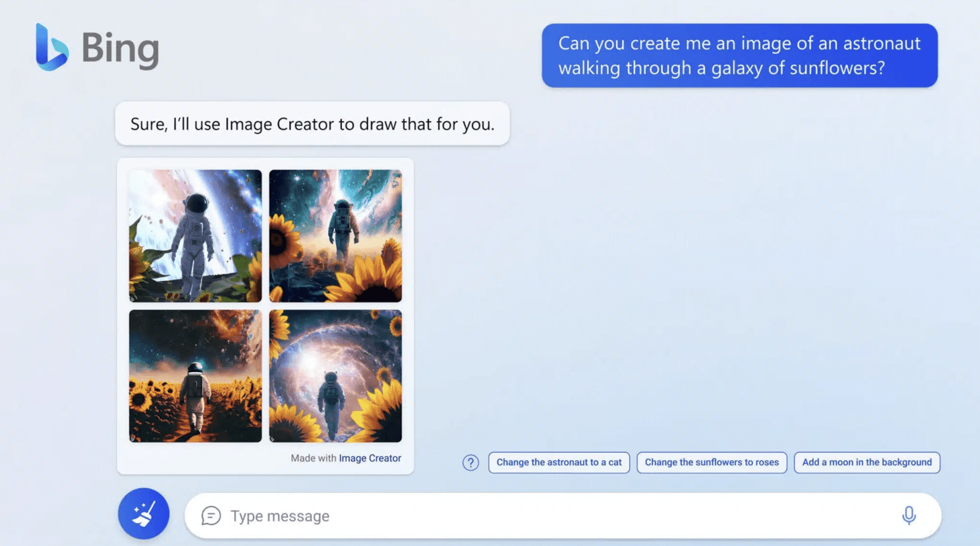Open the astronaut image with white-blue sky background
The width and height of the screenshot is (980, 546).
click(195, 236)
